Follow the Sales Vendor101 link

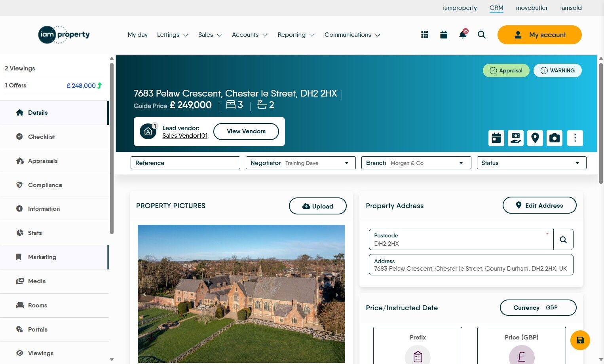pos(185,136)
